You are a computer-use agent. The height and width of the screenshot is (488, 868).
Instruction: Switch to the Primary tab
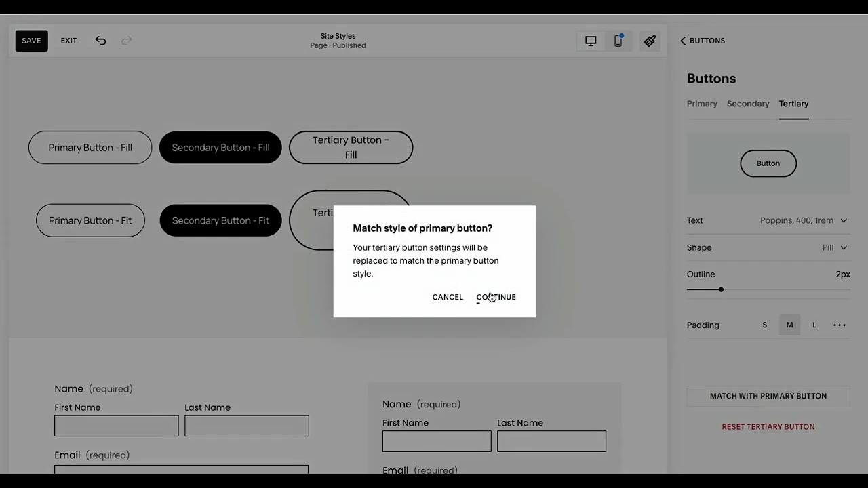(702, 104)
